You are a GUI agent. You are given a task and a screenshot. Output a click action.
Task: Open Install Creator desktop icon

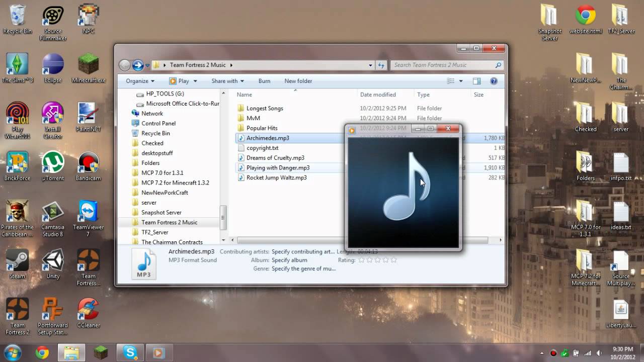(53, 121)
